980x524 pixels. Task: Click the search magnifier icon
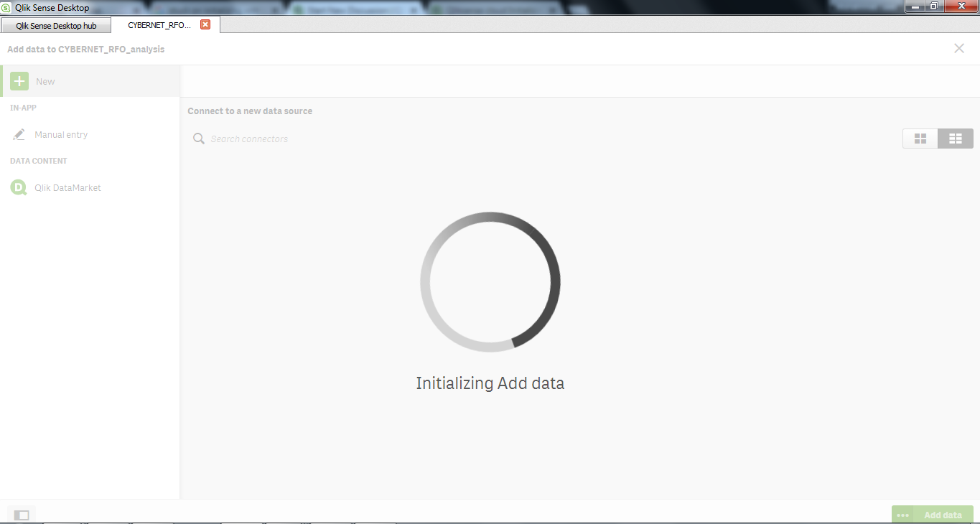click(199, 139)
